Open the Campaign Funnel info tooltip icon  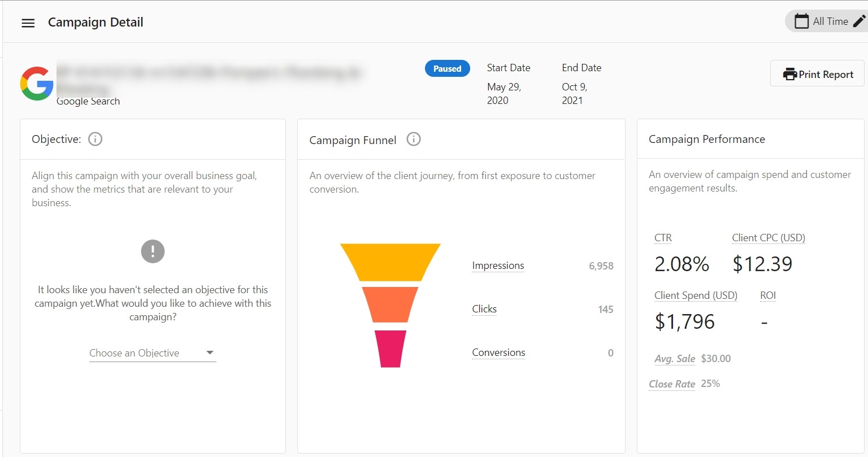[x=413, y=139]
